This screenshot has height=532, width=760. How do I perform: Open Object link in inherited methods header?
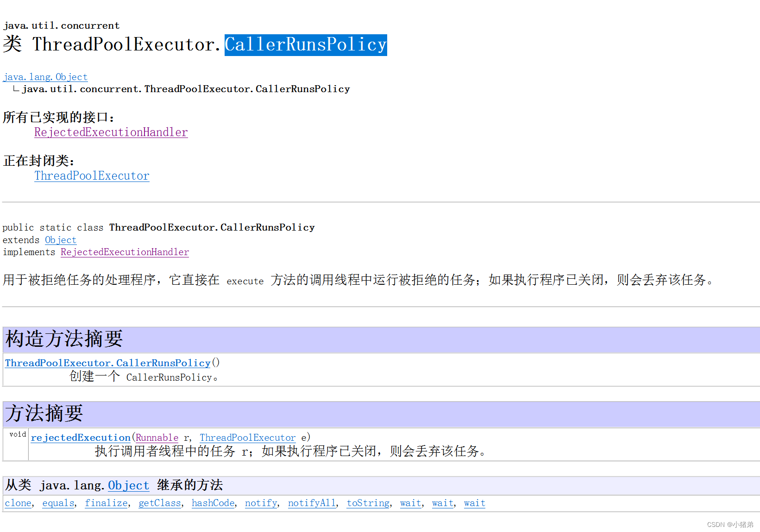tap(129, 485)
